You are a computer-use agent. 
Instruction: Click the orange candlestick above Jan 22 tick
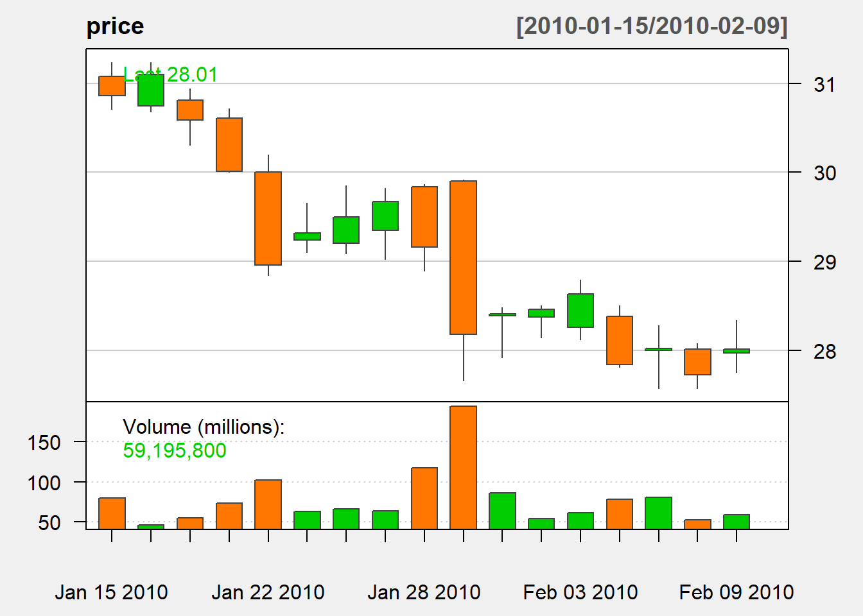[268, 218]
